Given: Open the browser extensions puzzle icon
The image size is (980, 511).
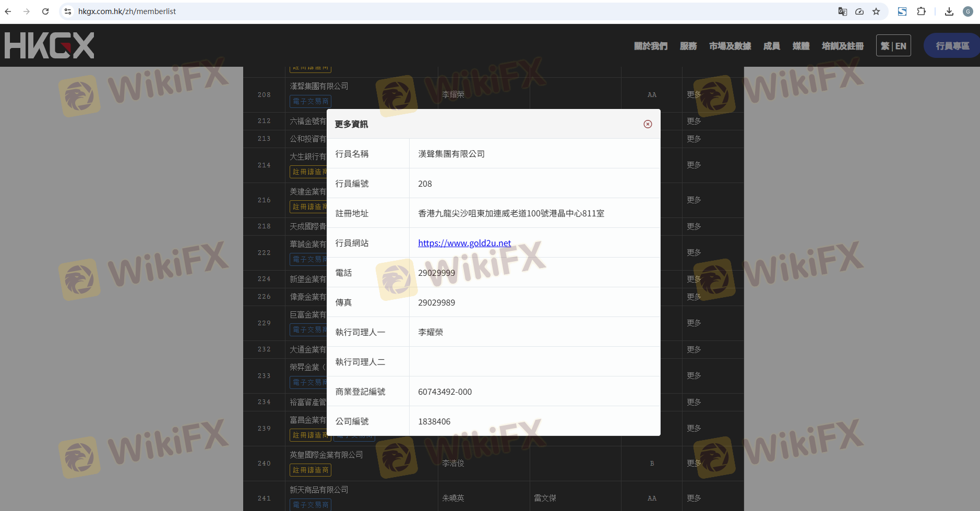Looking at the screenshot, I should click(921, 11).
